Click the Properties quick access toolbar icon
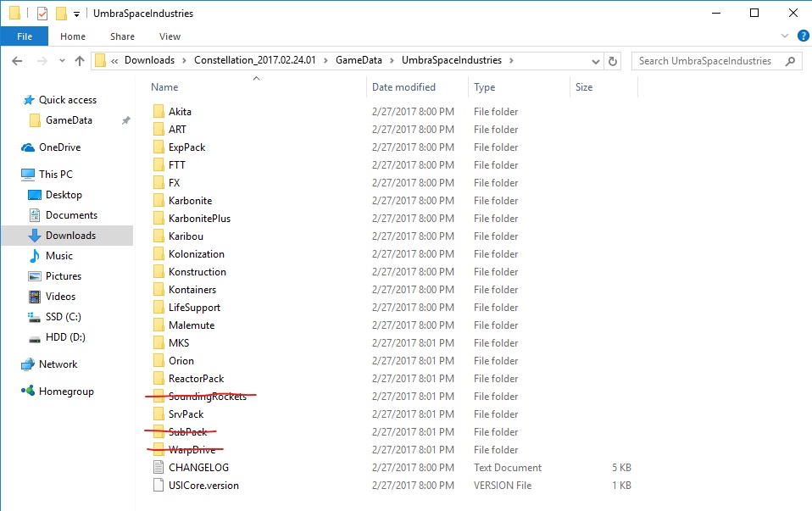 tap(42, 14)
